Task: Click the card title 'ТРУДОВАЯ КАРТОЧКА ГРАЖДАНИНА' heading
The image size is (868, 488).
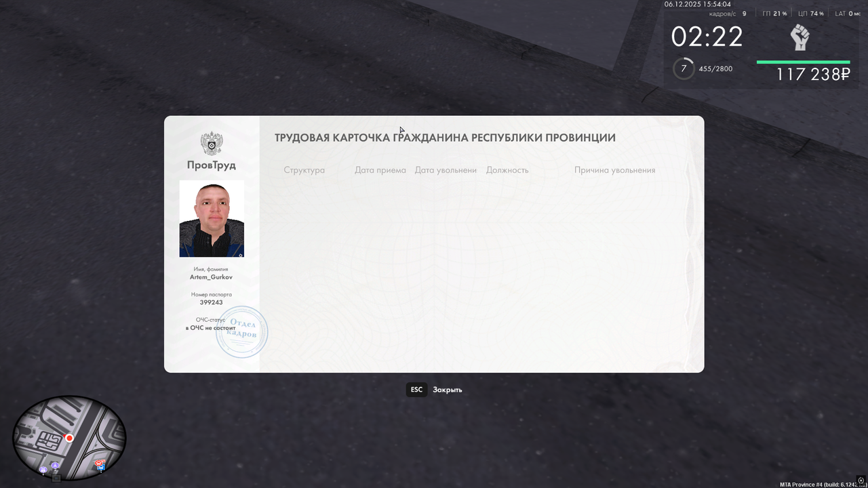Action: [445, 138]
